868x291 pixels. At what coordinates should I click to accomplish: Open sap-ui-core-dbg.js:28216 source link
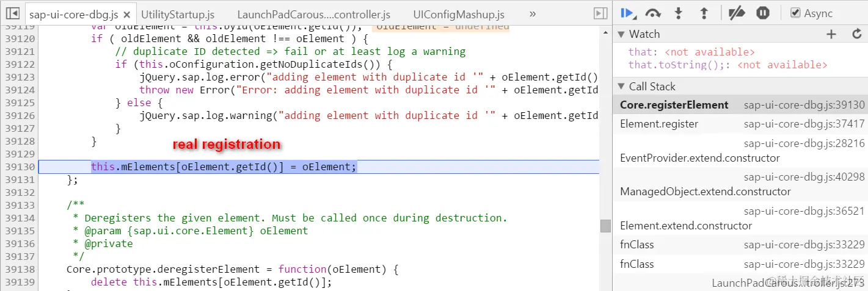[804, 143]
